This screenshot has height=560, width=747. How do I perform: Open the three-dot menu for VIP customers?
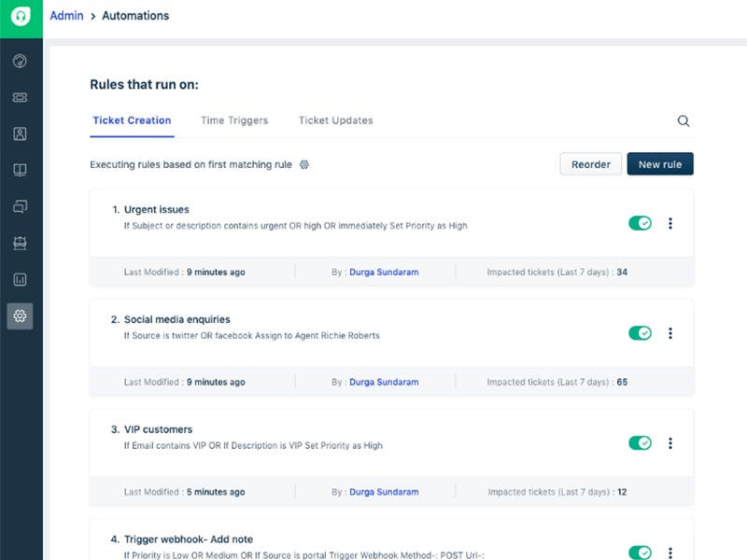(x=670, y=442)
